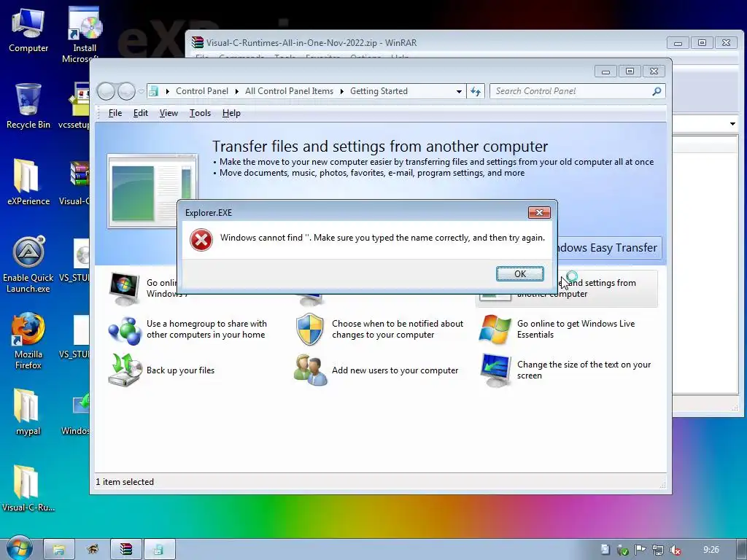Click OK in the Explorer.EXE error dialog
Viewport: 747px width, 560px height.
[x=519, y=274]
